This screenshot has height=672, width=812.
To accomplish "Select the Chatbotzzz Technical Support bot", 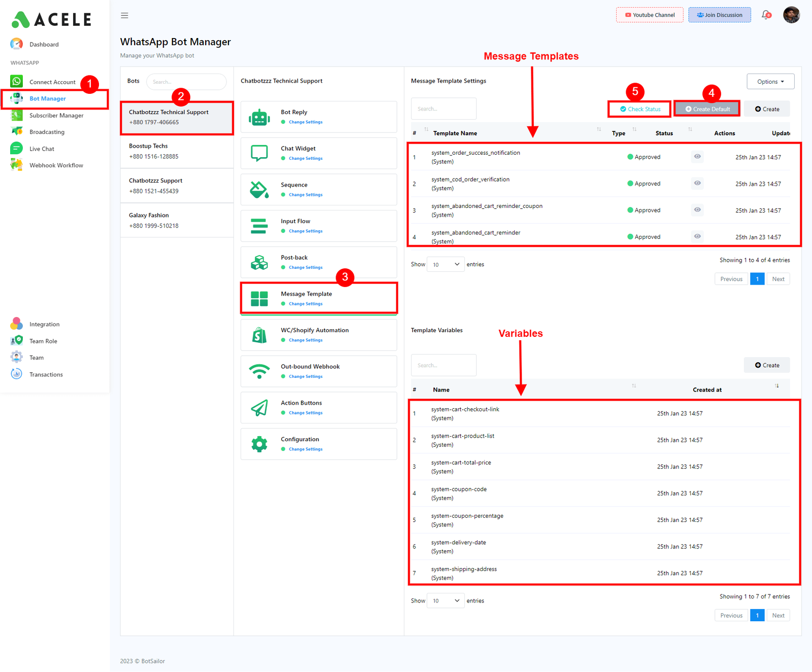I will (177, 118).
